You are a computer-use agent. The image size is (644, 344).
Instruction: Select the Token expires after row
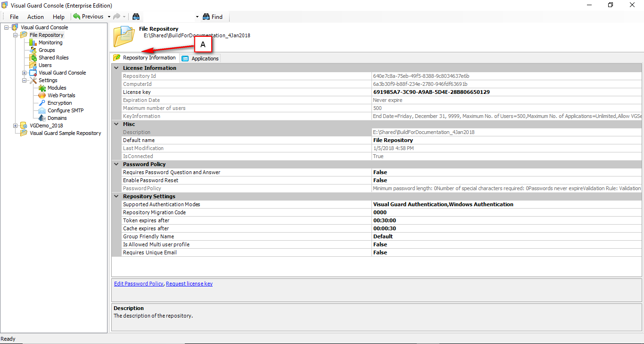[382, 220]
